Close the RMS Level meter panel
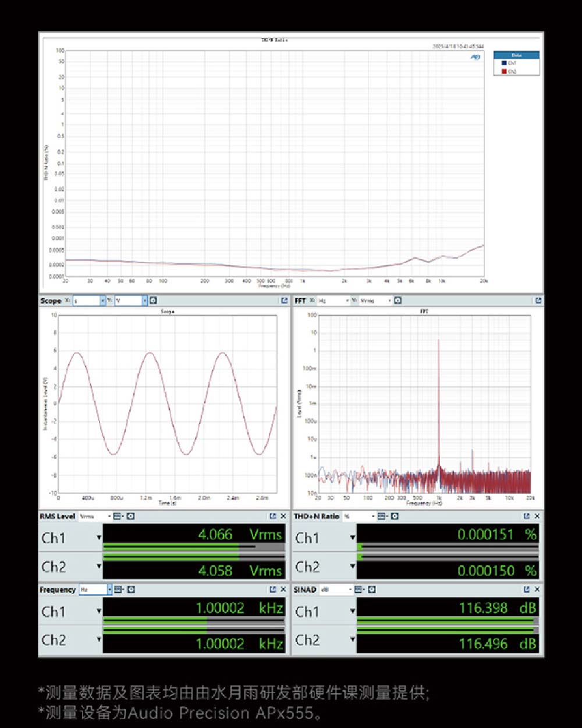582x728 pixels. point(283,516)
